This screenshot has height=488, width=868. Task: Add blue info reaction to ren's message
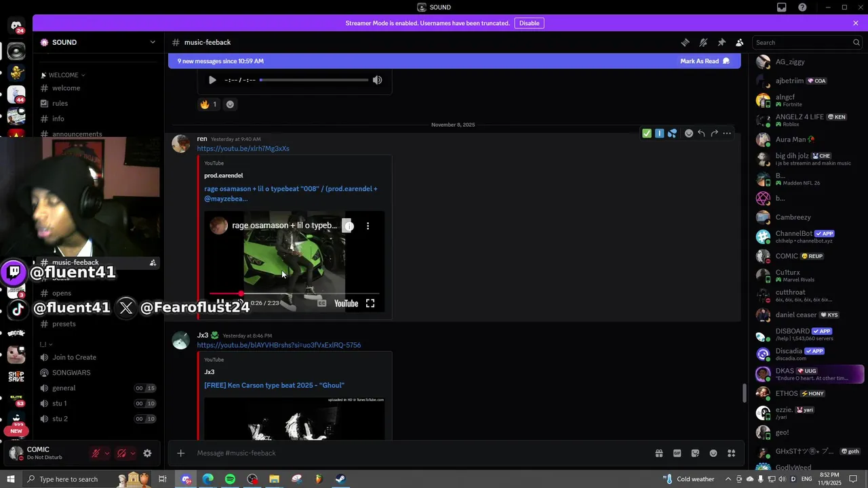[x=659, y=133]
